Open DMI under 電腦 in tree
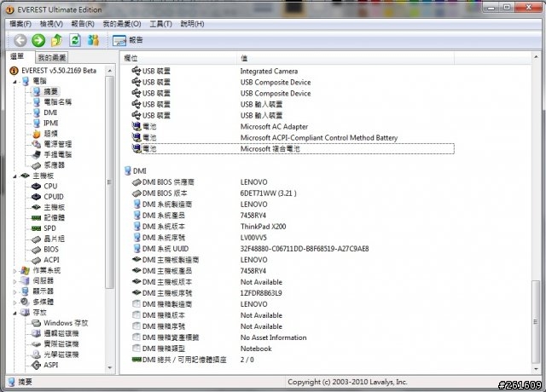This screenshot has height=392, width=546. pyautogui.click(x=50, y=112)
